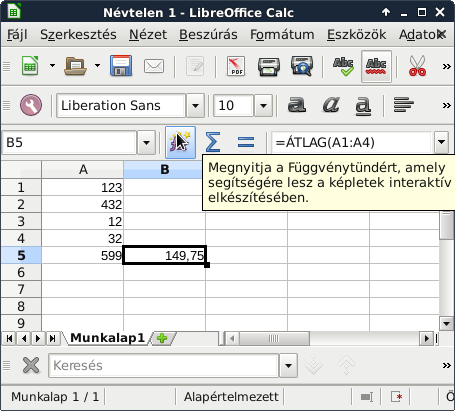
Task: Toggle italic text formatting
Action: coord(331,105)
